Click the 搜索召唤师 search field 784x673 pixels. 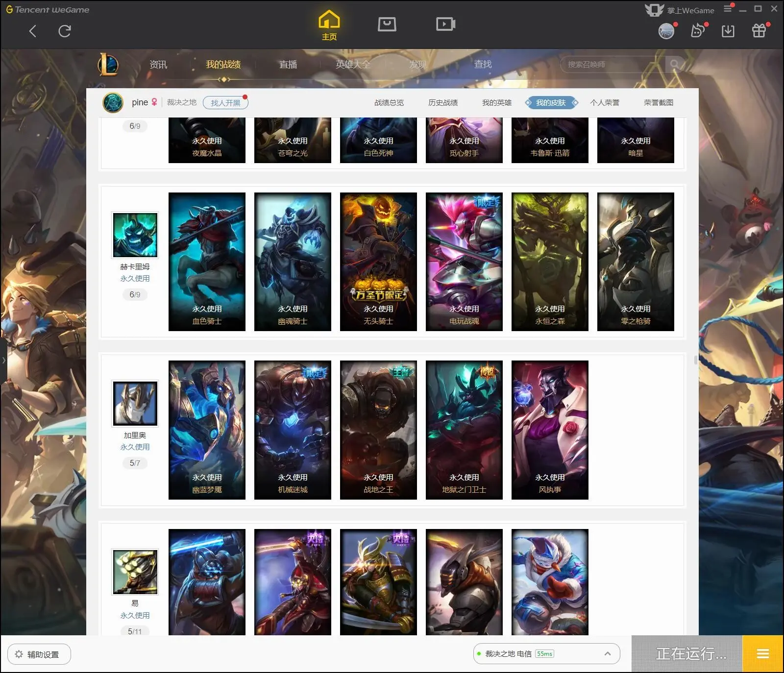[612, 64]
